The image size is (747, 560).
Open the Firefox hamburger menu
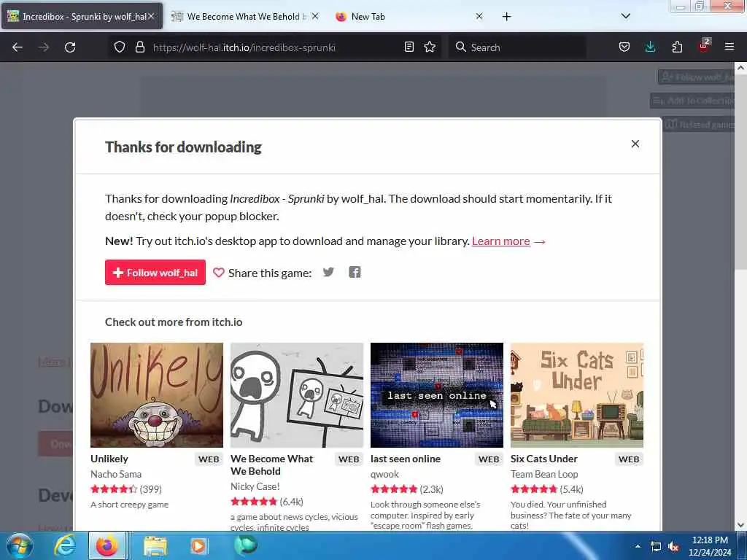(729, 47)
